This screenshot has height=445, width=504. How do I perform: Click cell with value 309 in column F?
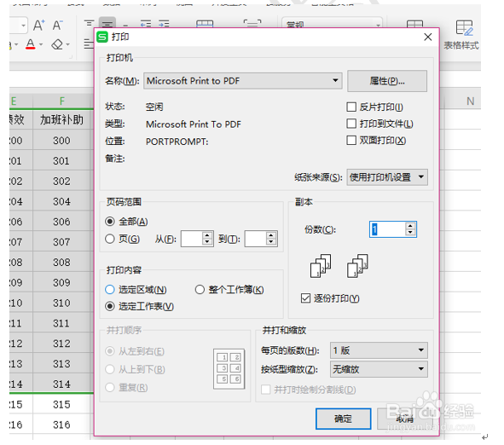tap(61, 283)
